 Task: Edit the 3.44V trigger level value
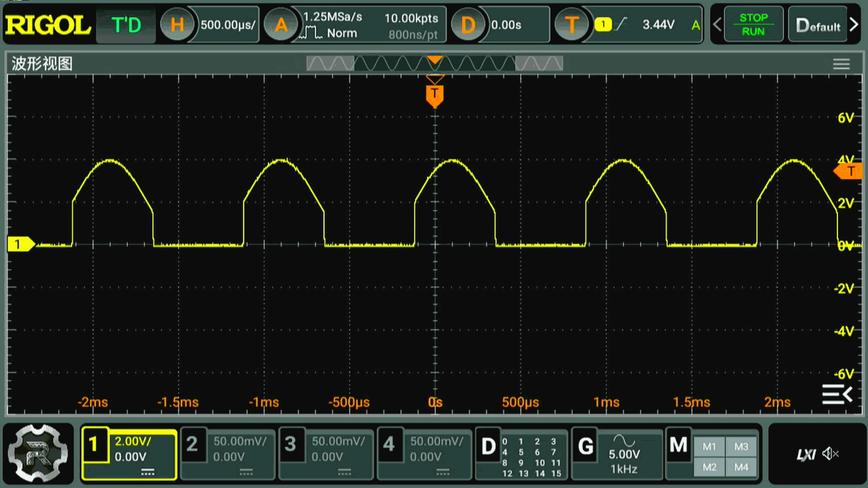coord(658,24)
